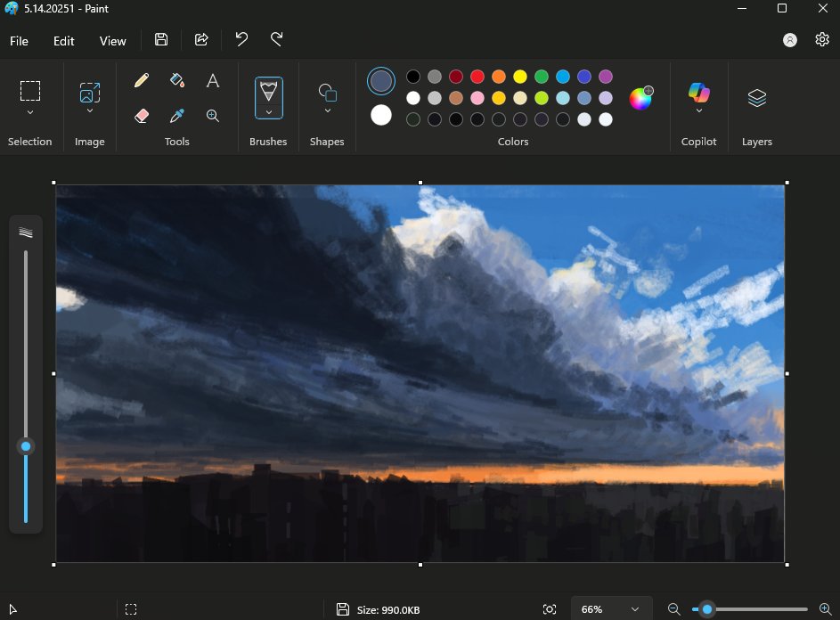Expand the Selection options dropdown
This screenshot has width=840, height=620.
point(30,112)
